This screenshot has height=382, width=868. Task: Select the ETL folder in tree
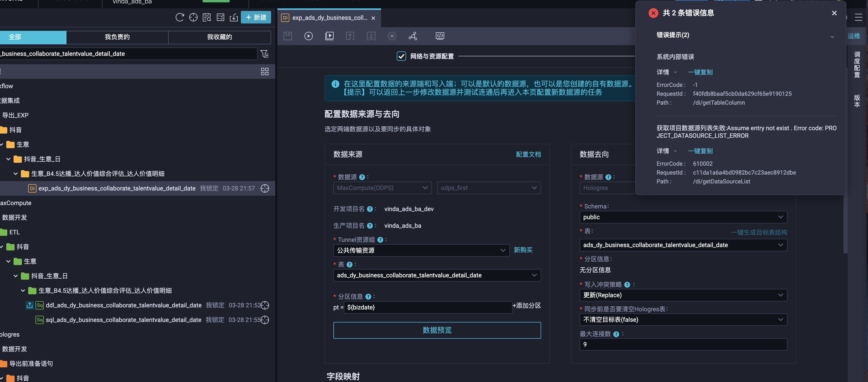coord(15,232)
